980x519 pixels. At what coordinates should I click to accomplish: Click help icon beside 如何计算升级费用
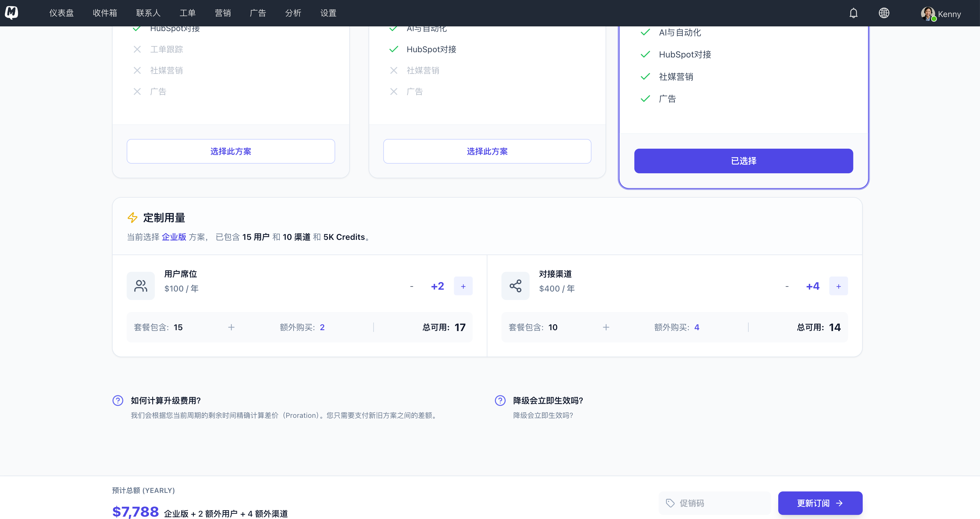click(x=118, y=400)
